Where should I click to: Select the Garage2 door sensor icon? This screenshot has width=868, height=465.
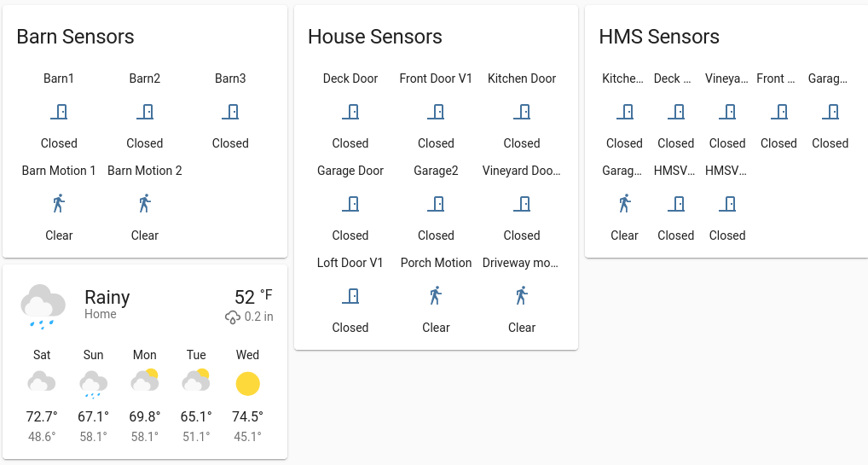pyautogui.click(x=436, y=203)
